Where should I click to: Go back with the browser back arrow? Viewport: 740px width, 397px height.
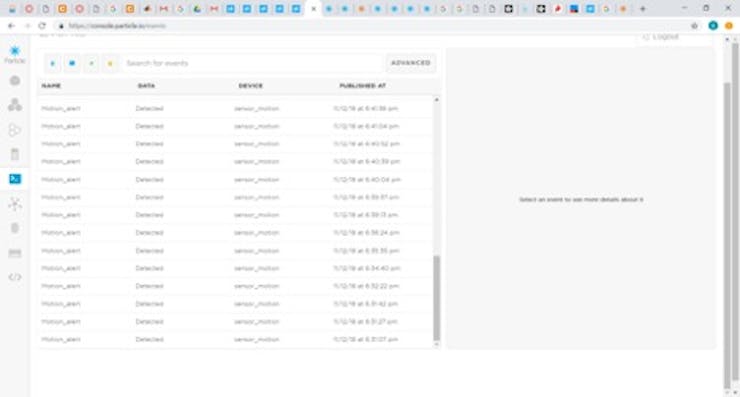[11, 26]
